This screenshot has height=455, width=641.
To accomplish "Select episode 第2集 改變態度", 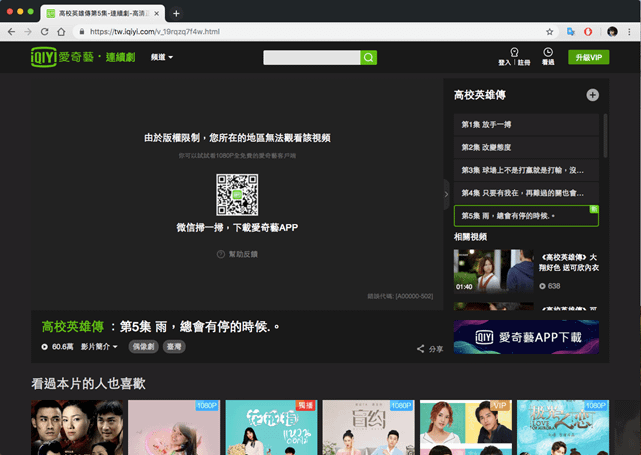I will click(526, 147).
